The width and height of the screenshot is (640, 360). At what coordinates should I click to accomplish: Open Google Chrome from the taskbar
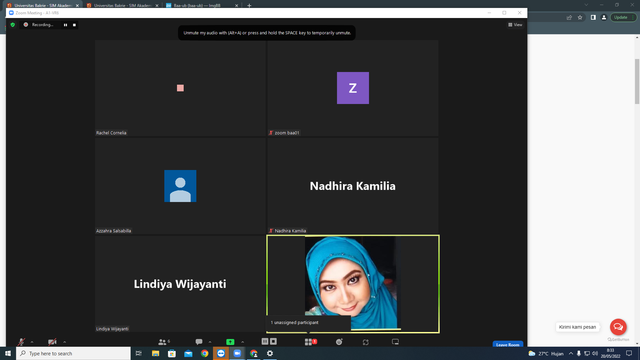point(204,353)
